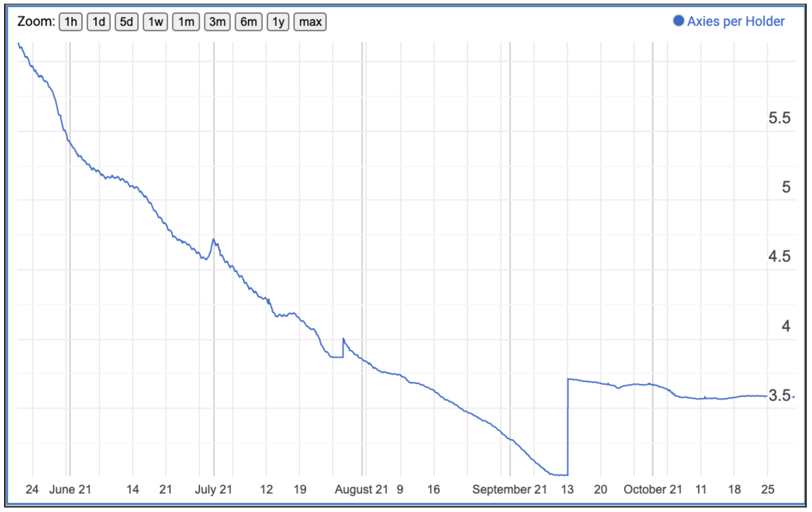Click the August 21 axis label

pos(361,489)
